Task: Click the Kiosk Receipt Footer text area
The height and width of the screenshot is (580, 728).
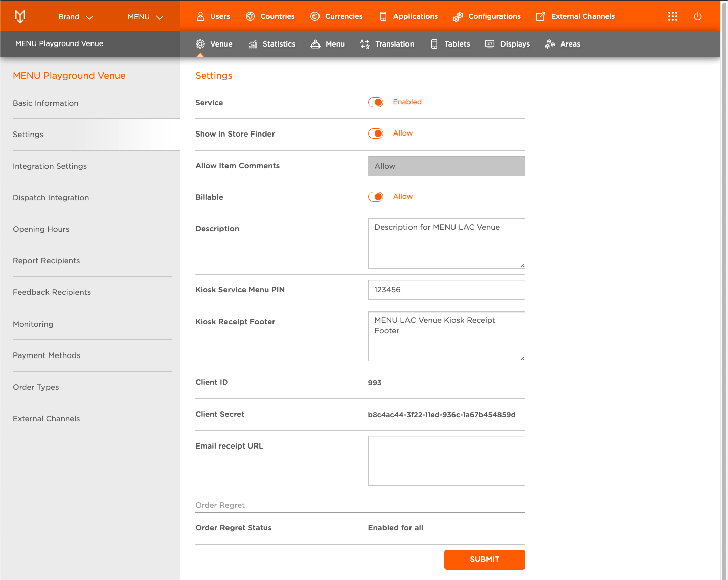Action: click(x=446, y=336)
